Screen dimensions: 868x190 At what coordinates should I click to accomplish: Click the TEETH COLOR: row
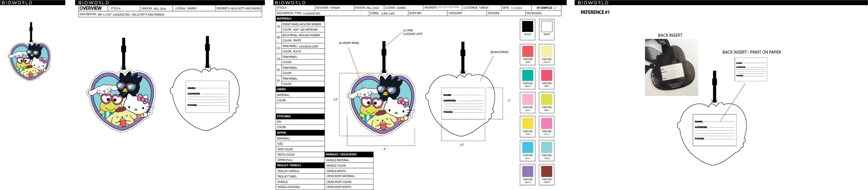pos(300,155)
